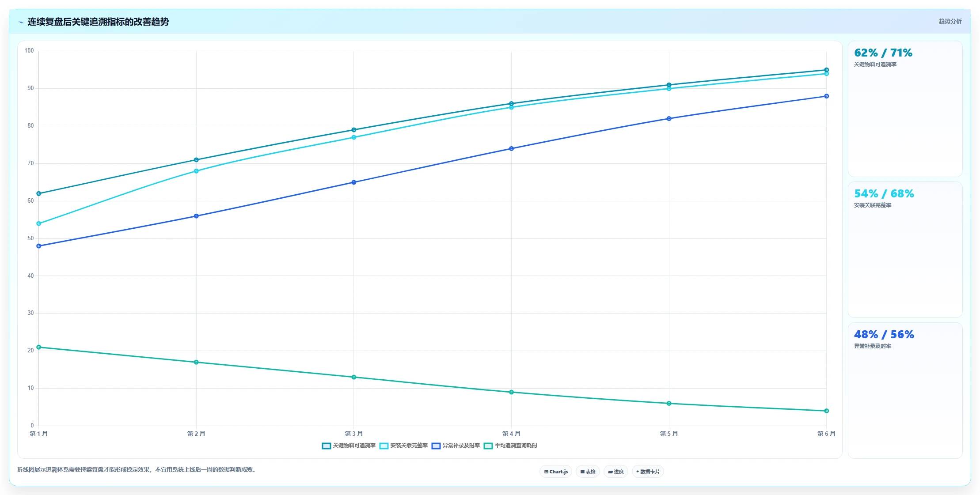980x495 pixels.
Task: Click the trend icon beside the chart title
Action: 21,22
